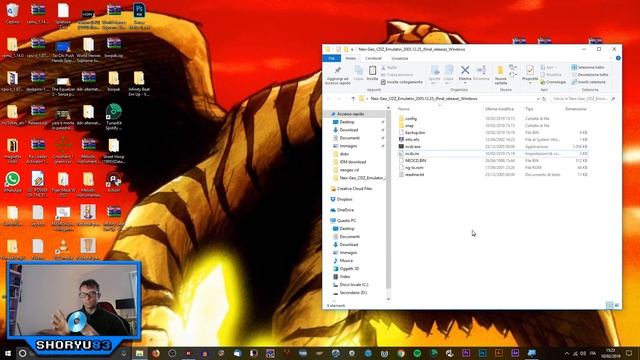The height and width of the screenshot is (360, 640).
Task: Open the Proprietà dropdown arrow
Action: coord(530,83)
